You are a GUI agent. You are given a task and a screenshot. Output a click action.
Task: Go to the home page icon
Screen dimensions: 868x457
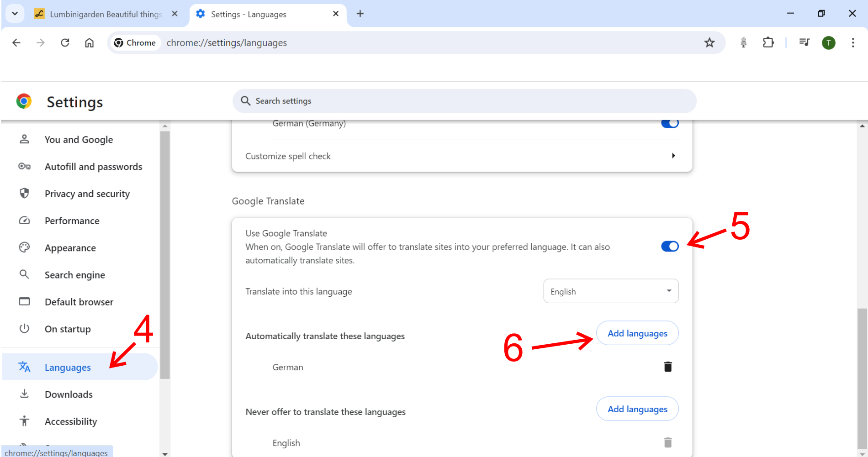pos(89,43)
